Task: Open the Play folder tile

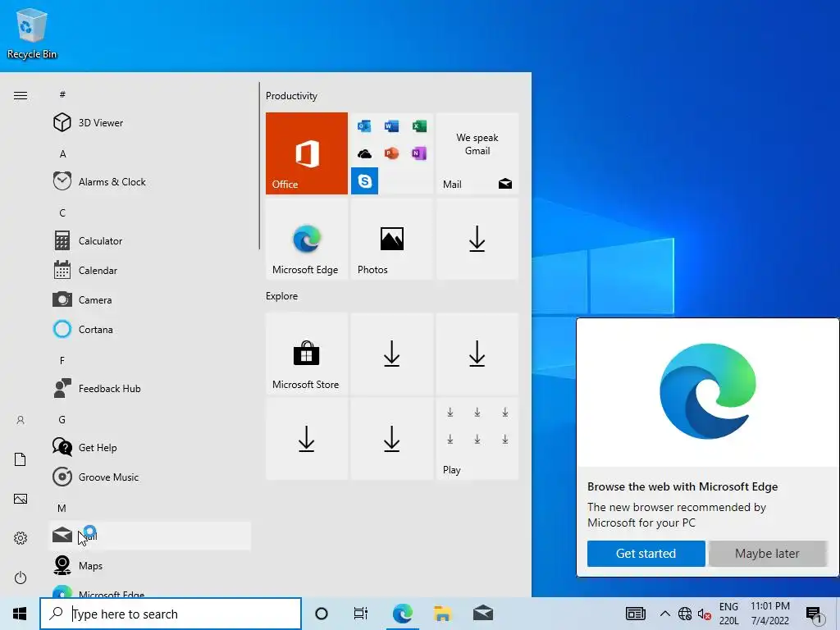Action: coord(477,439)
